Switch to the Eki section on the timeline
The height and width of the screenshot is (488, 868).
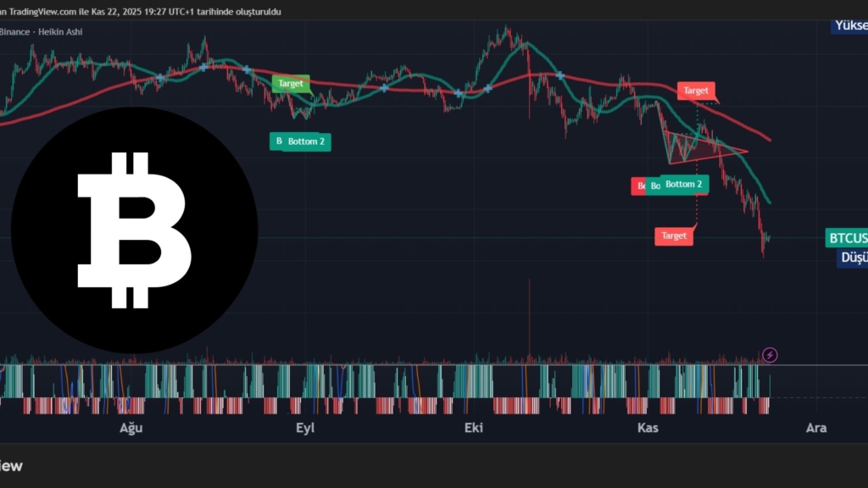tap(473, 428)
